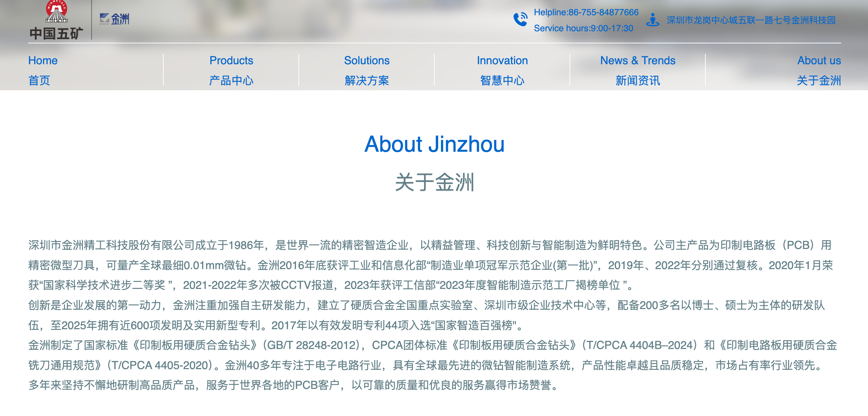Click the line starting 多年来坚持不懈地研制
This screenshot has width=868, height=416.
(293, 385)
